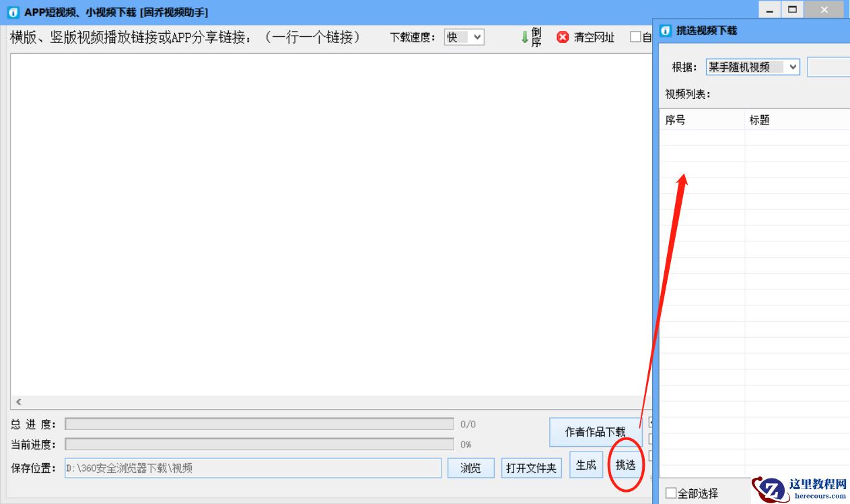Viewport: 850px width, 504px height.
Task: Click the 挑选视频下载 dialog title icon
Action: (666, 31)
